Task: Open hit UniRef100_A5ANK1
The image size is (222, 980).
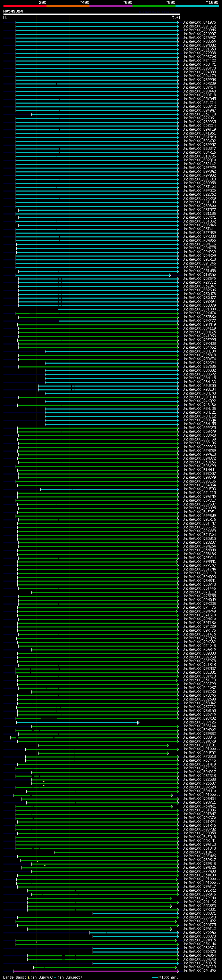Action: point(199,806)
